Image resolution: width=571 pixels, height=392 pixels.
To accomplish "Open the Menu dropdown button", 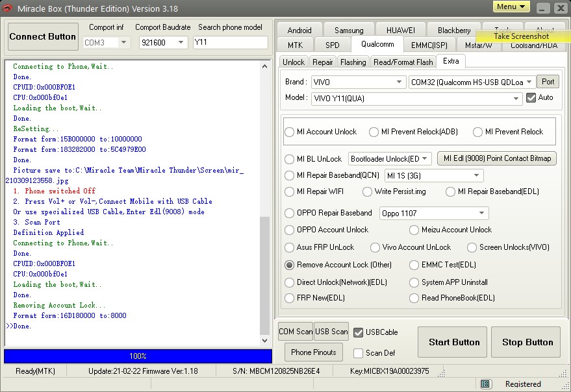I will click(x=511, y=6).
